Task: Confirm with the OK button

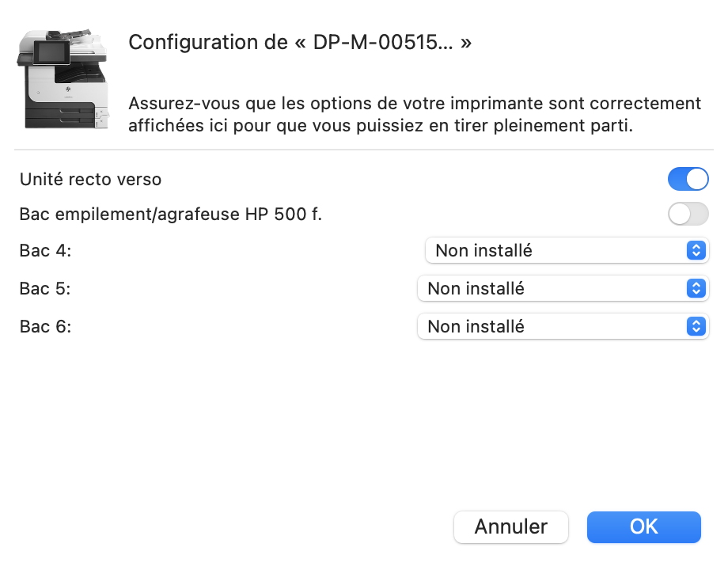Action: pyautogui.click(x=643, y=527)
